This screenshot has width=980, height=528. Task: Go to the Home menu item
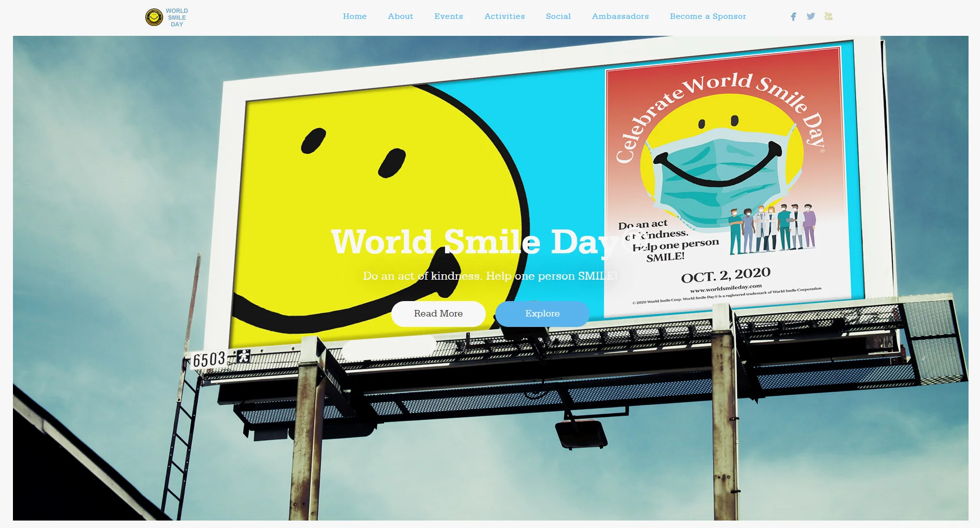[x=355, y=16]
